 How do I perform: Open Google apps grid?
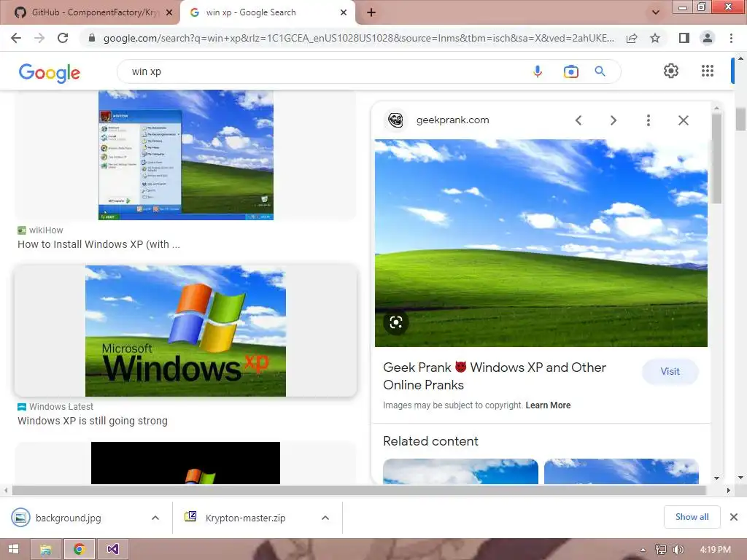708,71
